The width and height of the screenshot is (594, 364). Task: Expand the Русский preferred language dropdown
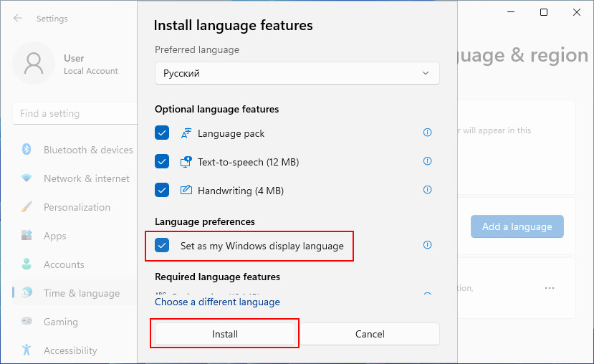(x=297, y=73)
